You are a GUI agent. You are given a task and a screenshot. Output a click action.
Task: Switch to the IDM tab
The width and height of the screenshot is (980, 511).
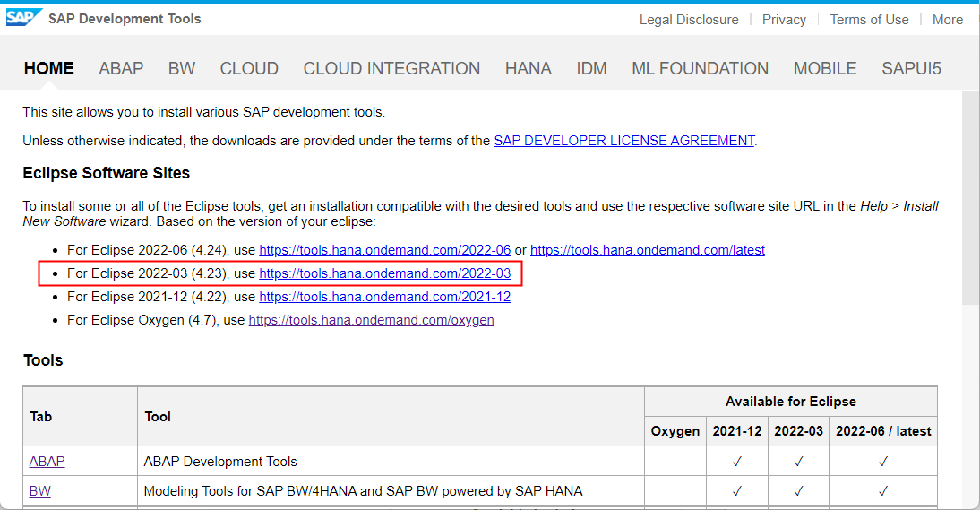[x=592, y=68]
